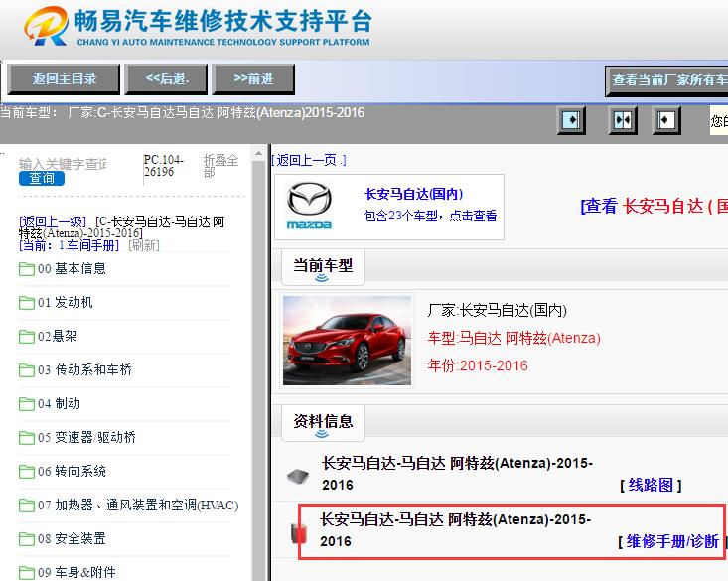Click left pane scrollbar up arrow
The image size is (728, 581).
(258, 153)
